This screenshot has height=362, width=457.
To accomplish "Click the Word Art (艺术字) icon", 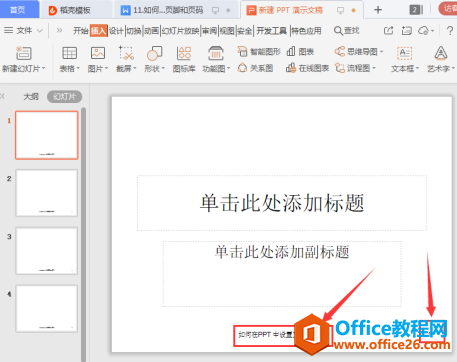I will click(441, 53).
